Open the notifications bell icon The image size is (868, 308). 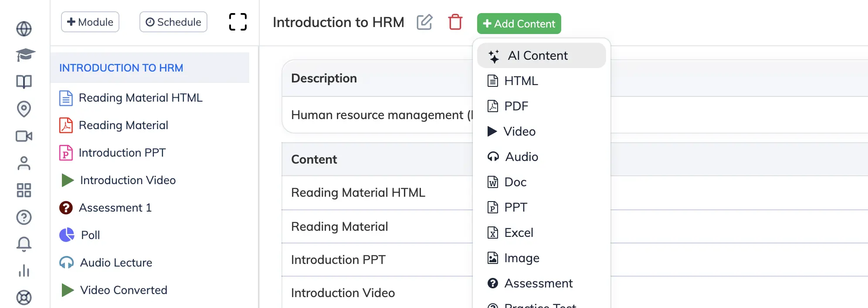pyautogui.click(x=24, y=244)
